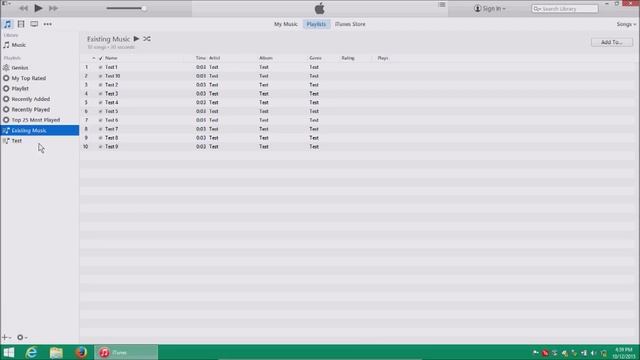The height and width of the screenshot is (360, 640).
Task: Toggle the checkbox for song Test 5
Action: click(100, 111)
